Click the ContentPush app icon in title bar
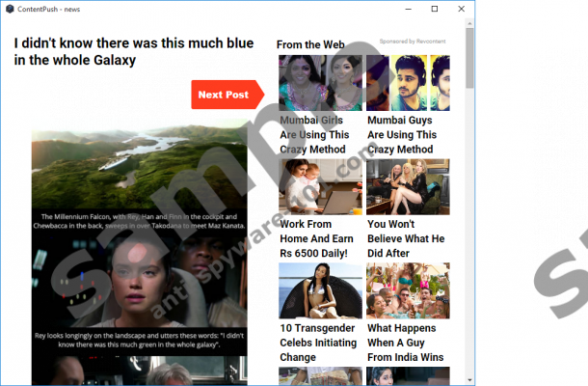 click(8, 9)
